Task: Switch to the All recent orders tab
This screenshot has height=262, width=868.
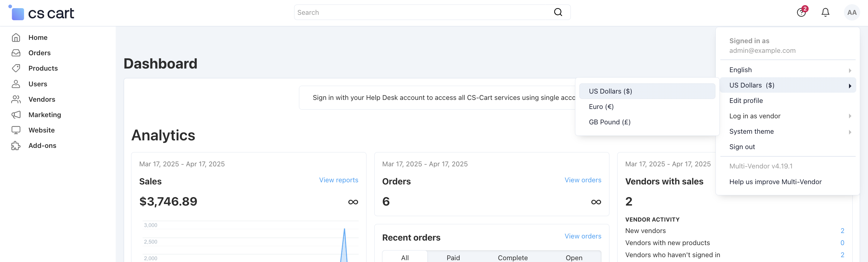Action: (x=405, y=257)
